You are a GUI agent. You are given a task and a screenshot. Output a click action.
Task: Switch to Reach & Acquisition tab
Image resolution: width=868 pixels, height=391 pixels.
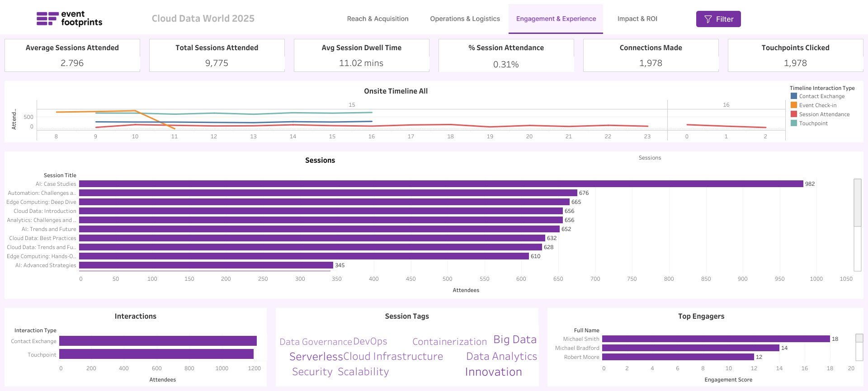pos(377,19)
